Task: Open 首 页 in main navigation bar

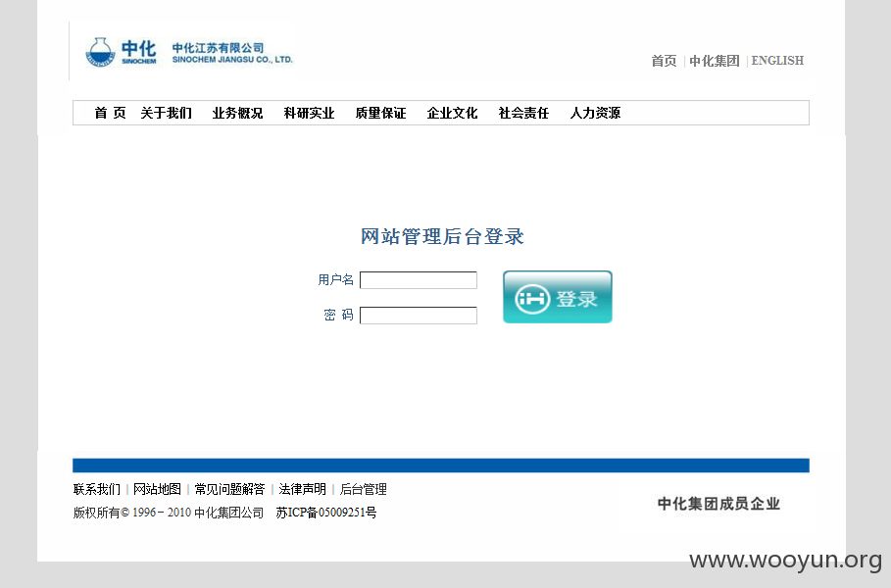Action: click(110, 113)
